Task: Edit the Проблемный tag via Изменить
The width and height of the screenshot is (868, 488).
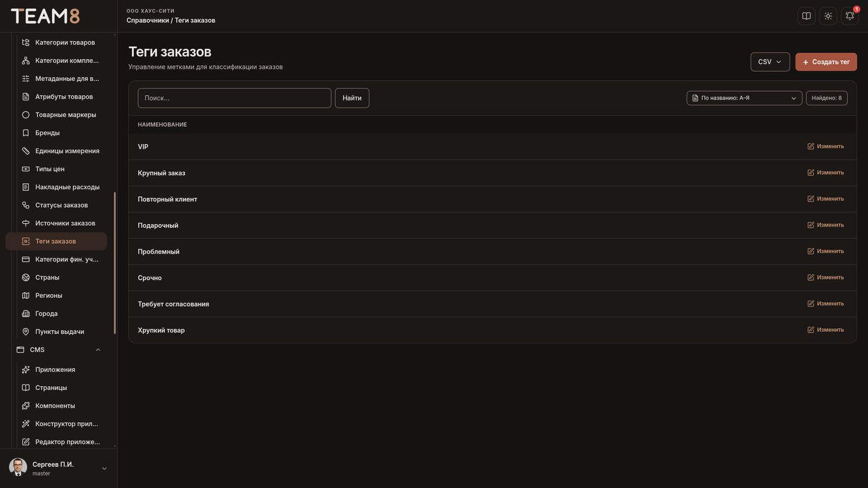Action: click(x=826, y=251)
